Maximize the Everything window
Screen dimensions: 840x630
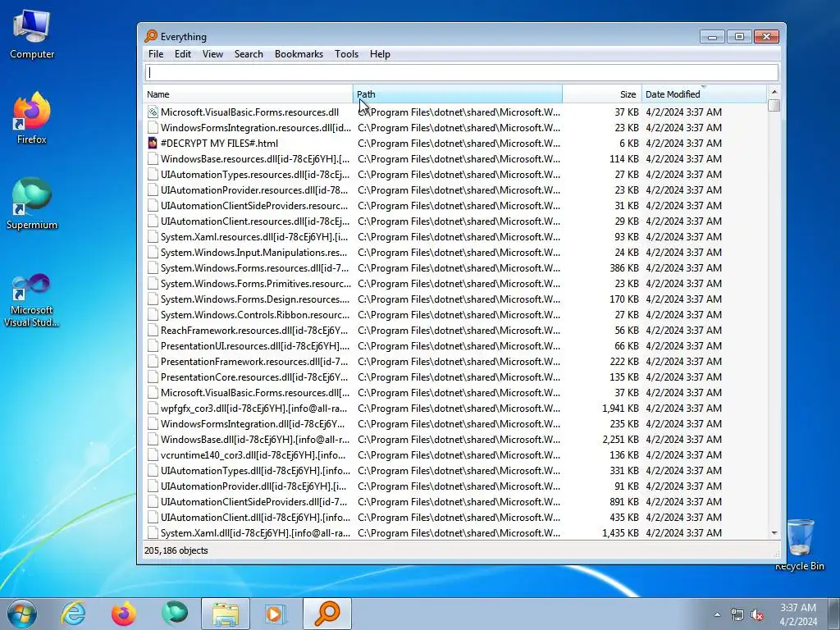pos(739,36)
